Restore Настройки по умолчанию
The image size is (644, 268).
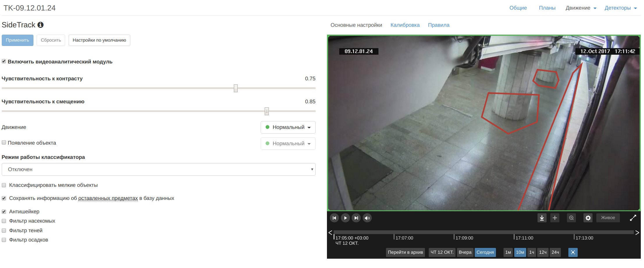pyautogui.click(x=99, y=40)
